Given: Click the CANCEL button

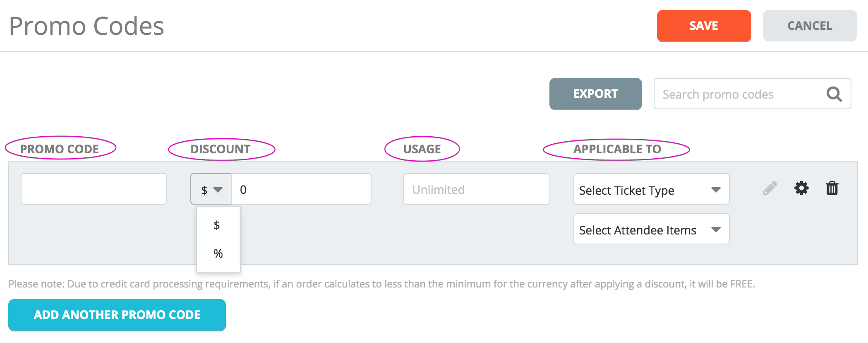Looking at the screenshot, I should pyautogui.click(x=810, y=26).
